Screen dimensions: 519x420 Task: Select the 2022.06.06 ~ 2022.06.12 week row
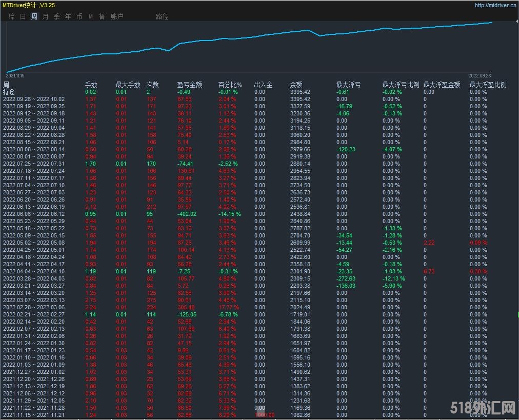[34, 214]
